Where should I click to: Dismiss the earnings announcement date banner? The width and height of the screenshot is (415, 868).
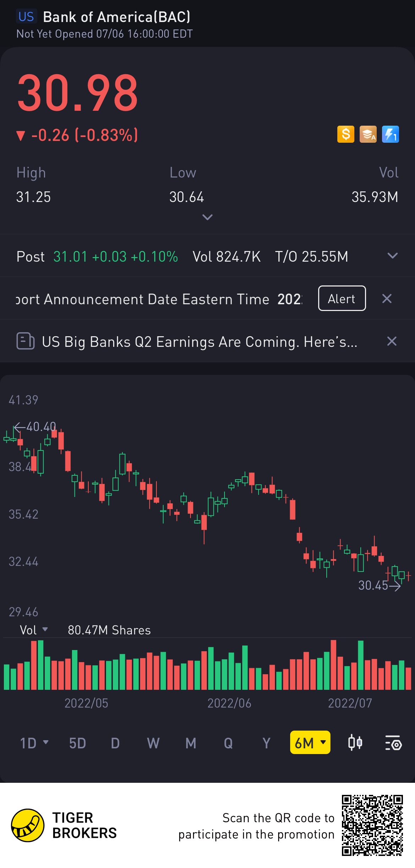click(x=387, y=299)
